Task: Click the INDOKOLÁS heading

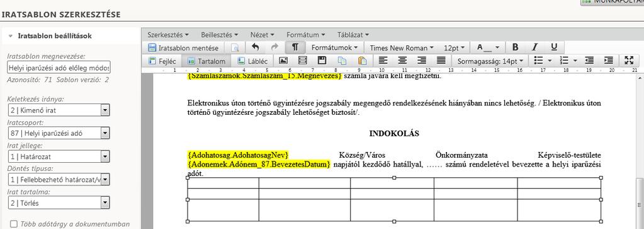Action: click(x=394, y=134)
